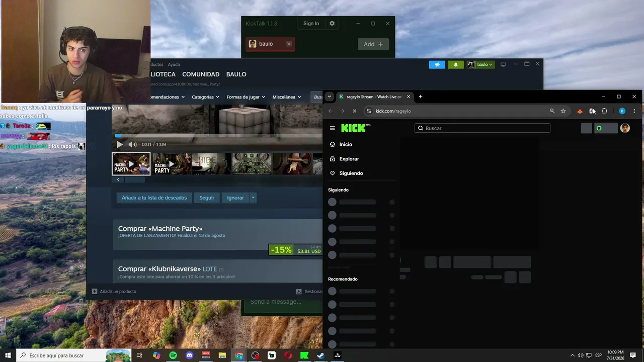The width and height of the screenshot is (644, 362).
Task: Expand the dropdown arrow next to Ignorar
Action: click(253, 198)
